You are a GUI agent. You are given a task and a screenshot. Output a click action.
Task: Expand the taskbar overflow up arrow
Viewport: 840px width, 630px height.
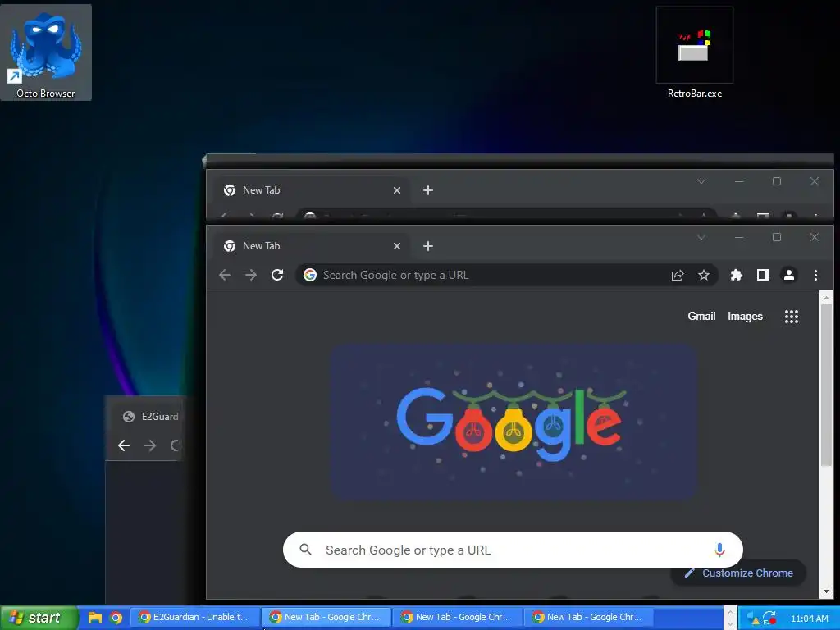(x=729, y=612)
